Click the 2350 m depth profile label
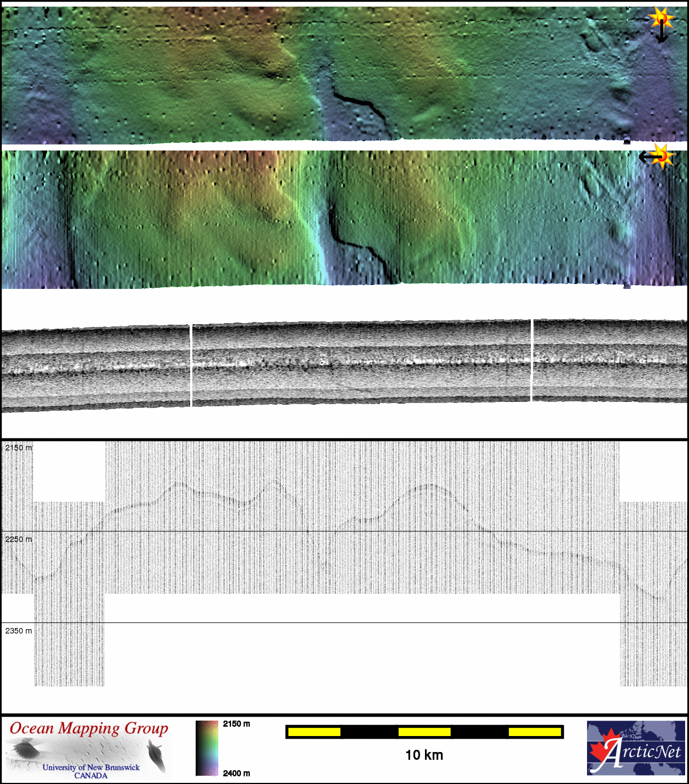This screenshot has width=689, height=784. pyautogui.click(x=18, y=631)
